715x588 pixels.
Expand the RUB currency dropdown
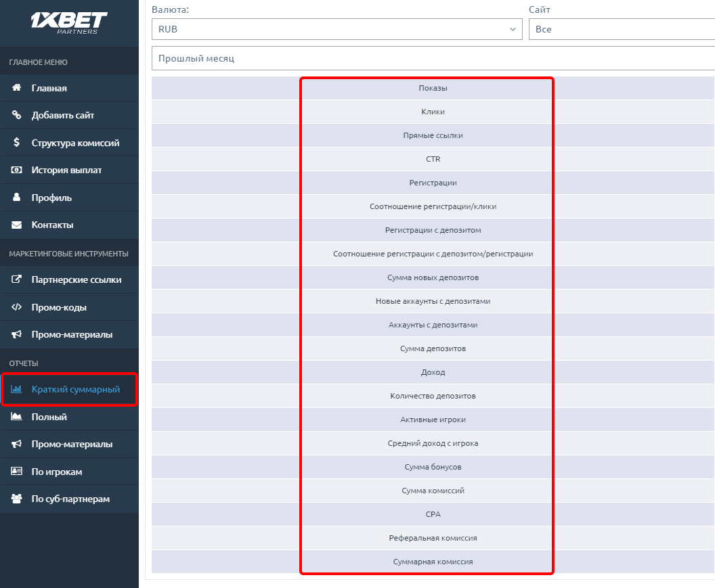tap(337, 29)
